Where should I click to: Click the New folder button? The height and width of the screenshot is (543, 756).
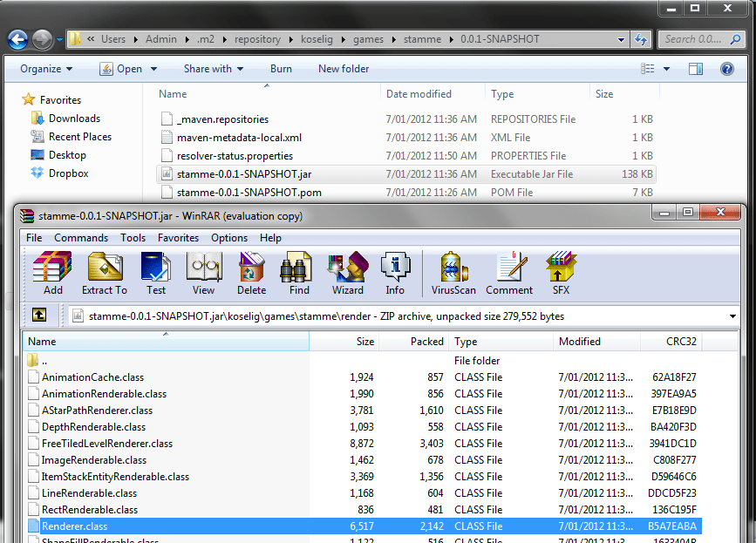[344, 69]
